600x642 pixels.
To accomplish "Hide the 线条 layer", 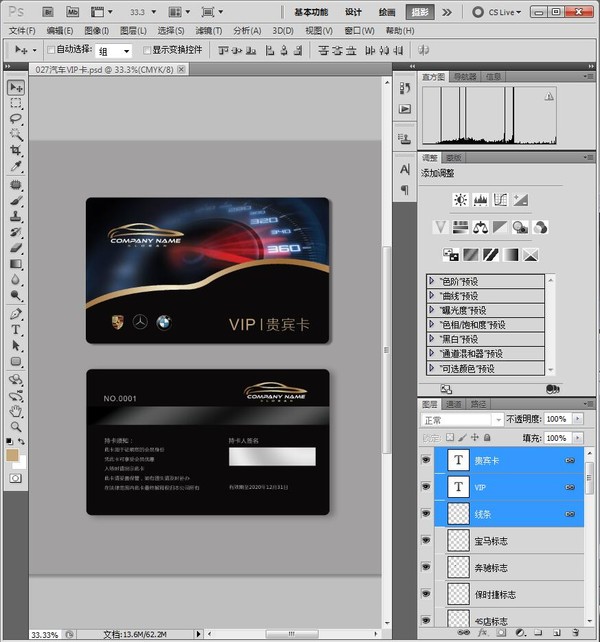I will tap(426, 513).
